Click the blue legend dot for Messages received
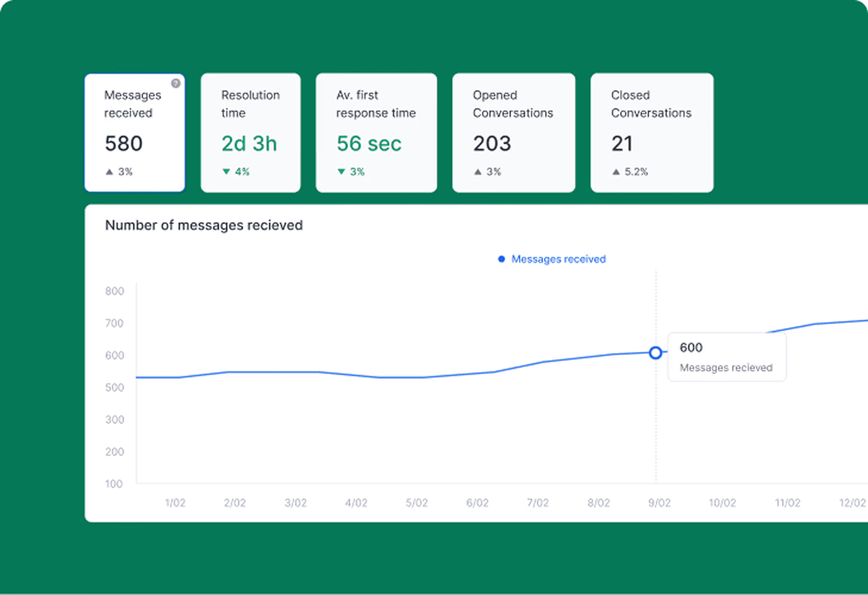 (501, 259)
